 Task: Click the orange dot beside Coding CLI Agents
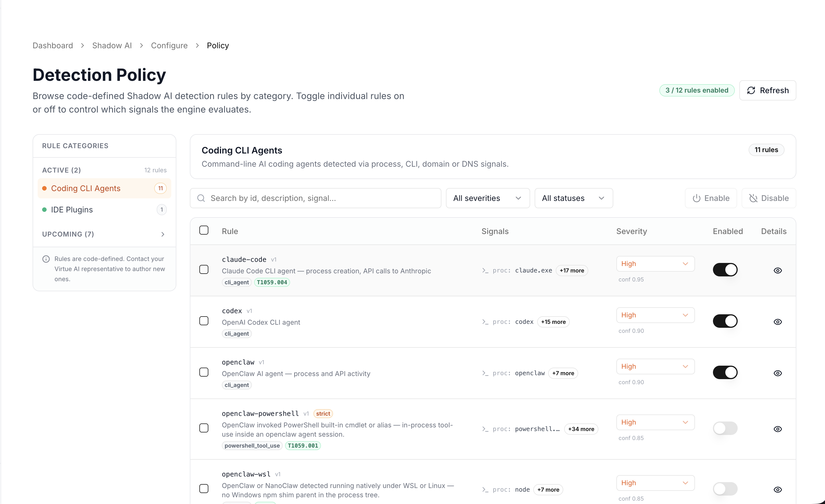[44, 188]
